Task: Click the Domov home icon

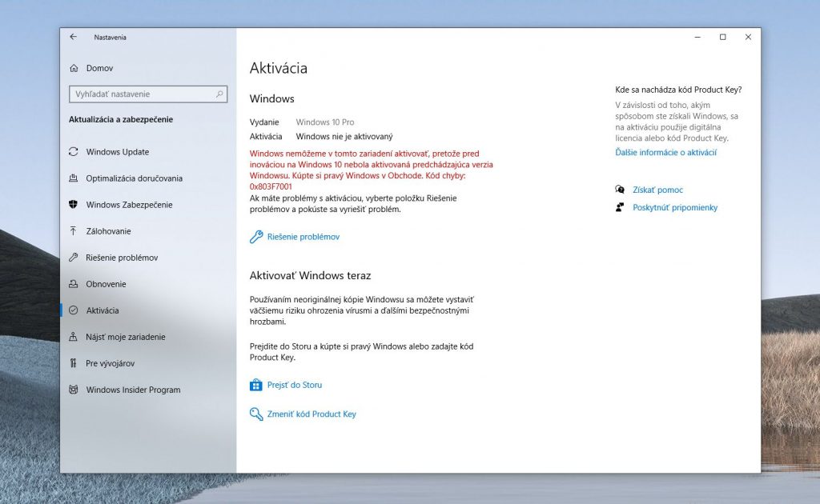Action: coord(74,68)
